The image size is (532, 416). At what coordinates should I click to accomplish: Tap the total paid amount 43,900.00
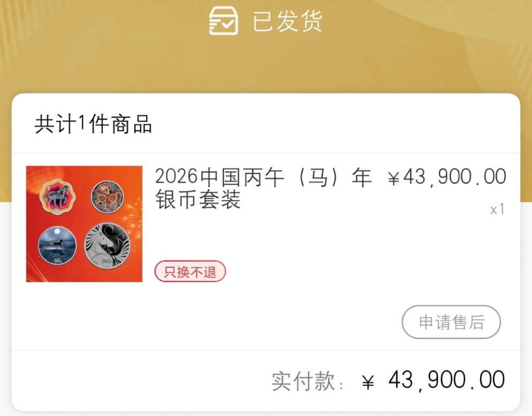pyautogui.click(x=446, y=380)
